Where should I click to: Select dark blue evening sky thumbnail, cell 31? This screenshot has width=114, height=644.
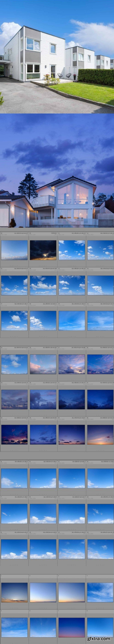pos(72,400)
